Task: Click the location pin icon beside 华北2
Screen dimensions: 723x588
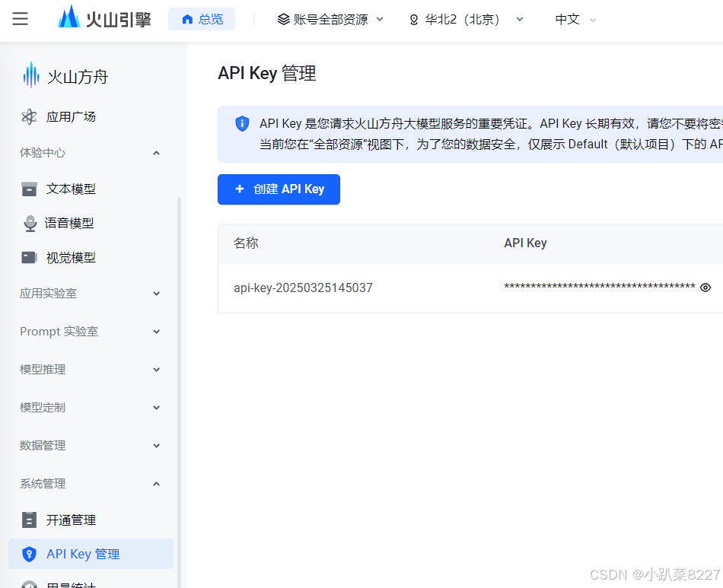Action: pyautogui.click(x=414, y=19)
